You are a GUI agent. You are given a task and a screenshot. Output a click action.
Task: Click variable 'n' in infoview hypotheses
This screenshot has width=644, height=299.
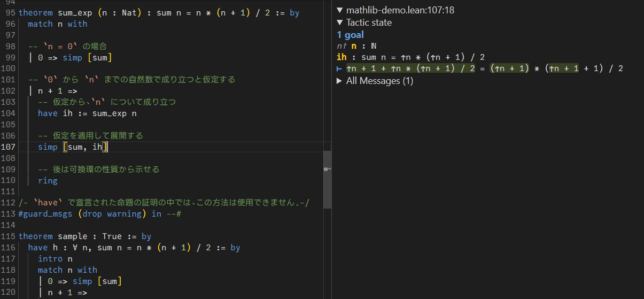[354, 46]
